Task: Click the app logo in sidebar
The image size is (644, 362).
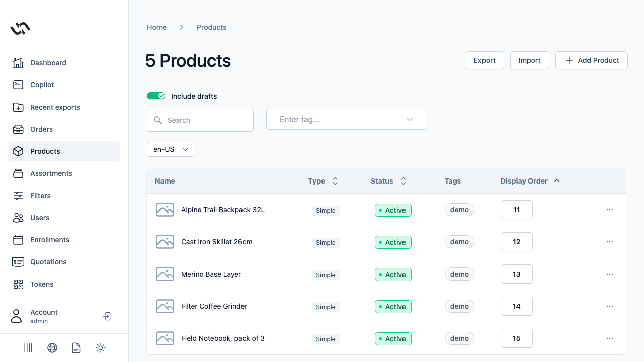Action: click(x=20, y=28)
